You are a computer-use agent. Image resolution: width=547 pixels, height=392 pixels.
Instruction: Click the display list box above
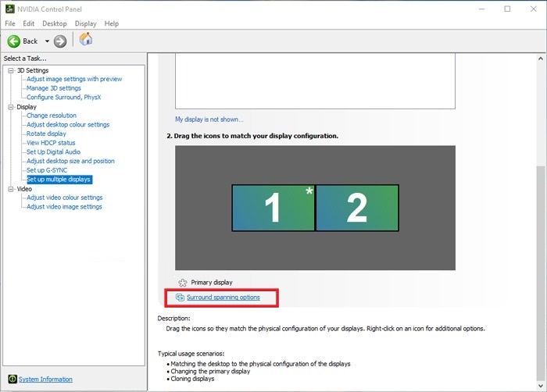pyautogui.click(x=315, y=81)
